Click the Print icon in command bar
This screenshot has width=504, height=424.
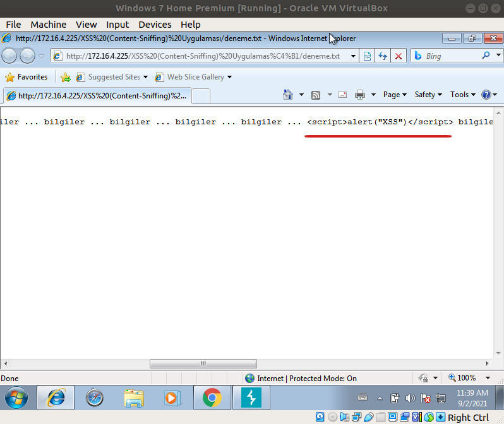[360, 95]
